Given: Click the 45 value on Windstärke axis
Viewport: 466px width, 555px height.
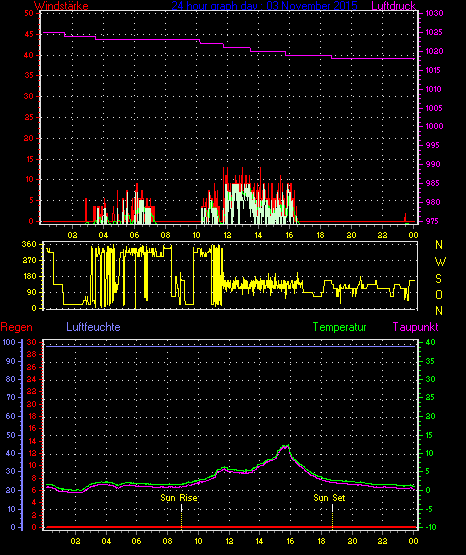Looking at the screenshot, I should [29, 34].
